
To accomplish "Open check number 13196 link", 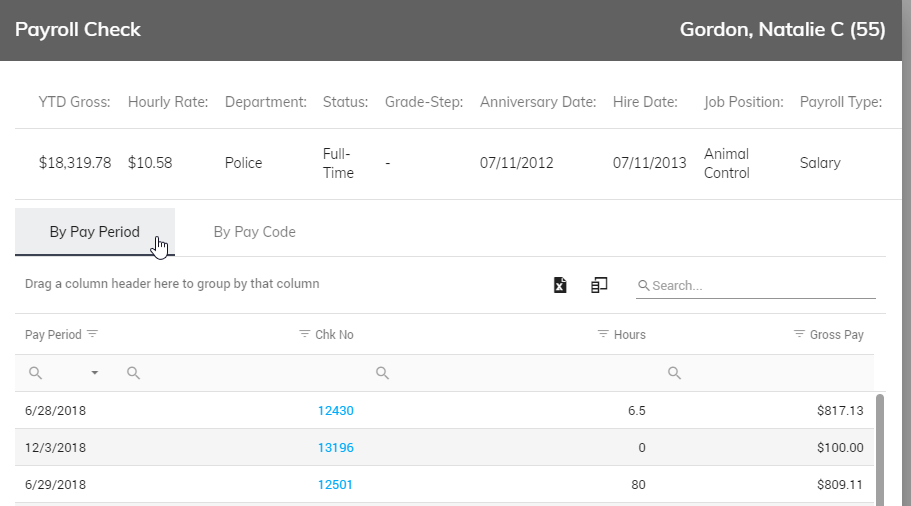I will click(336, 448).
